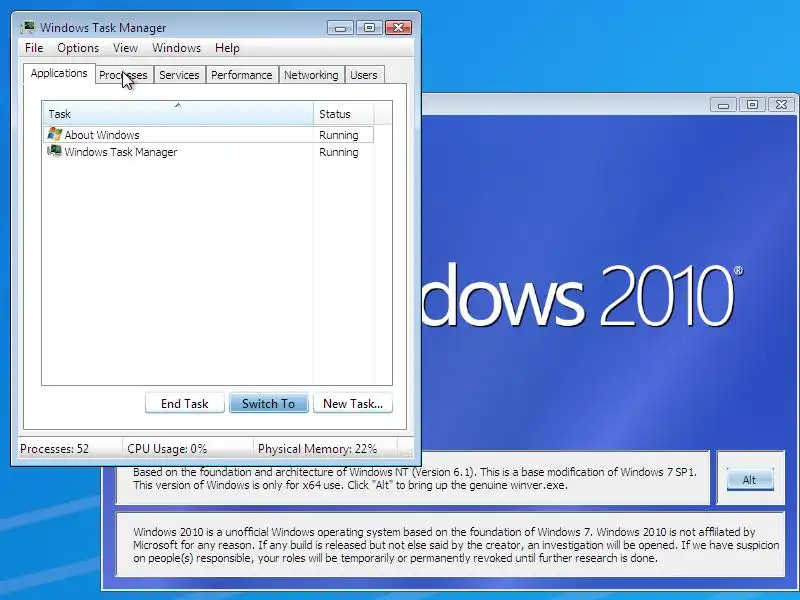Viewport: 800px width, 600px height.
Task: Click the CPU Usage: 0% status entry
Action: 167,449
